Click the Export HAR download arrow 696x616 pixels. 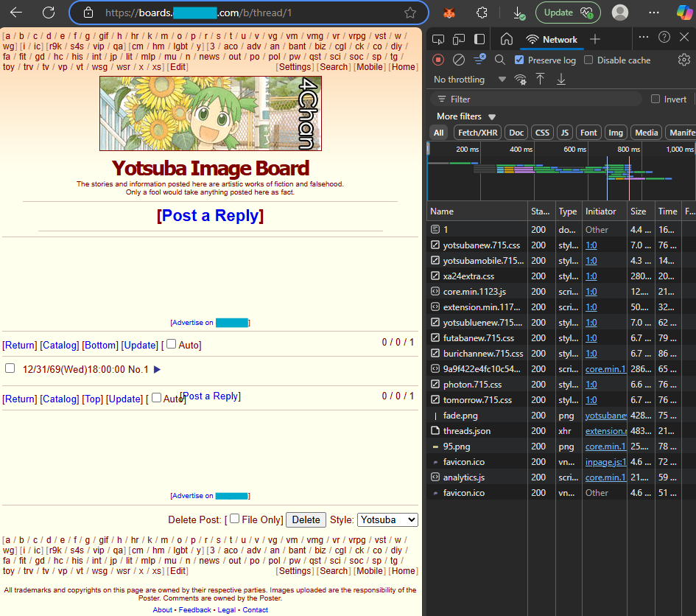pos(560,80)
